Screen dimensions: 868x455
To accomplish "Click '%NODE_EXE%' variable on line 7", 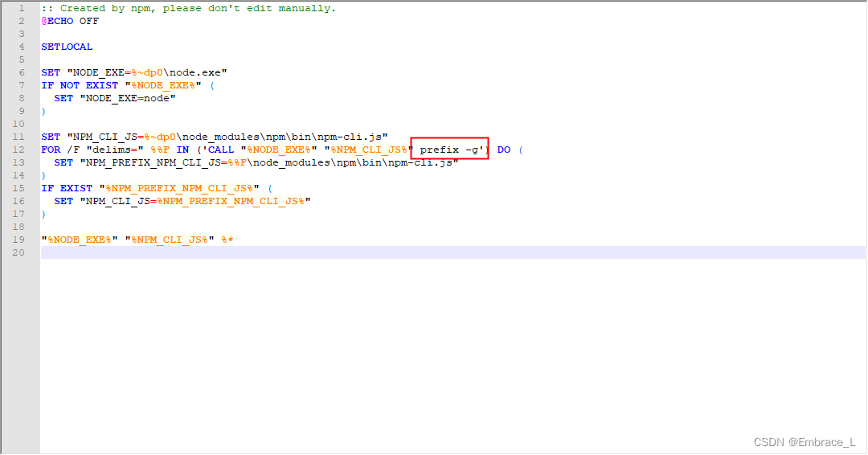I will [x=162, y=85].
